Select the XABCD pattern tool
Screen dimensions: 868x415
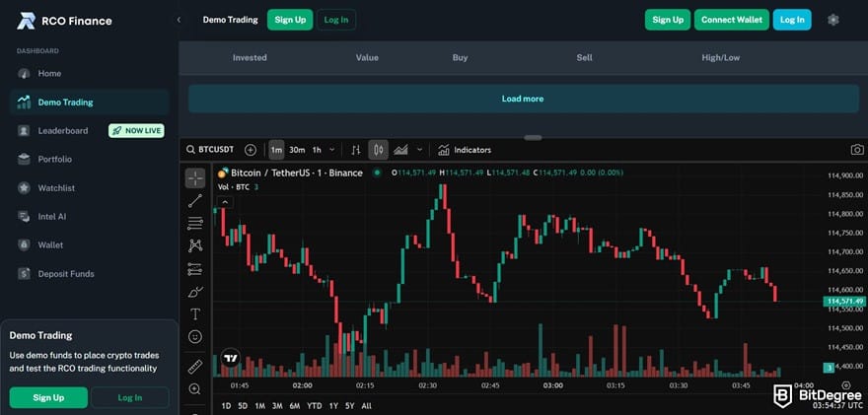195,245
